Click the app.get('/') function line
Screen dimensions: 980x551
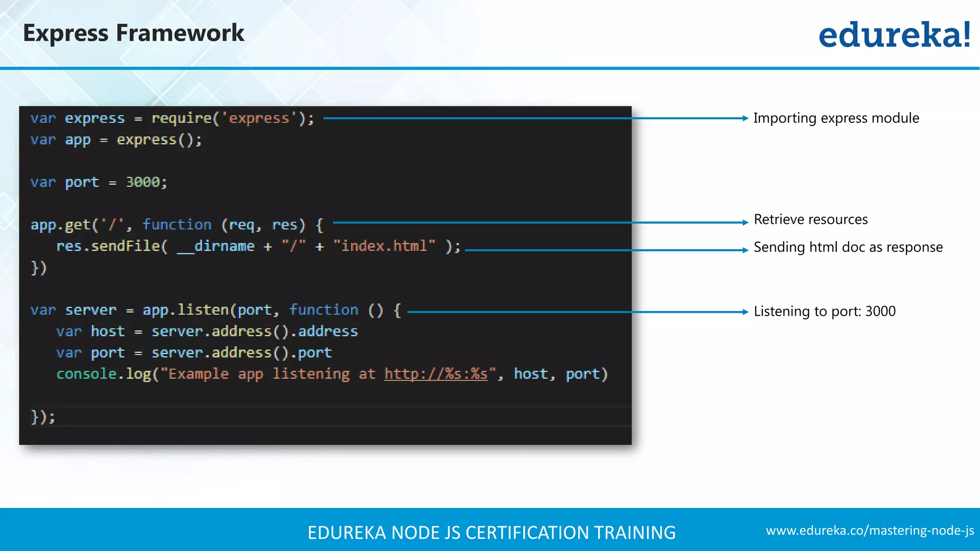click(x=177, y=225)
